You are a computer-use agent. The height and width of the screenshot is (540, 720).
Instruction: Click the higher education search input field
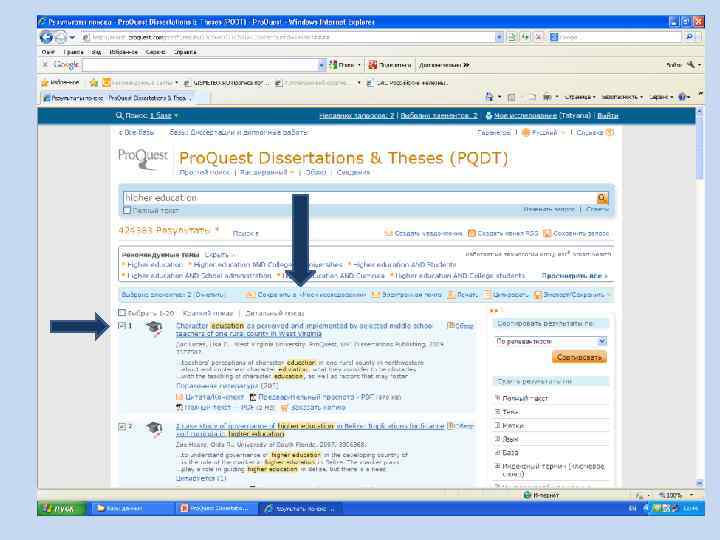360,198
